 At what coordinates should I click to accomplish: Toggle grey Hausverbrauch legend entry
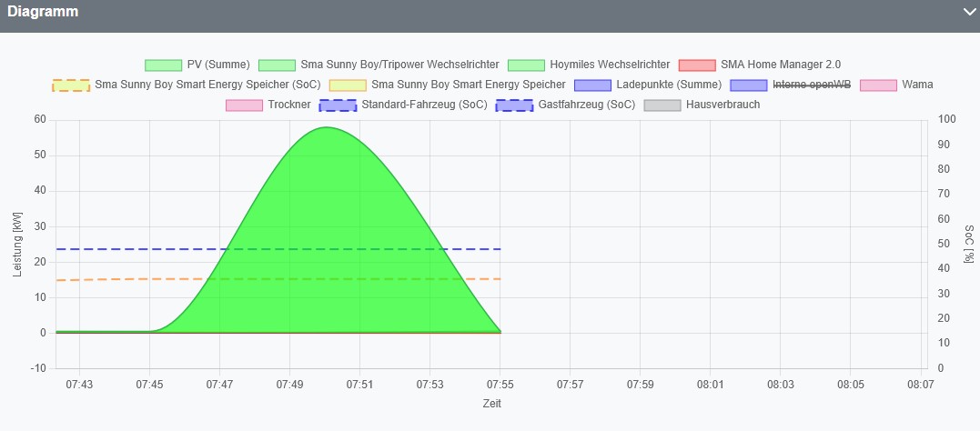tap(662, 105)
